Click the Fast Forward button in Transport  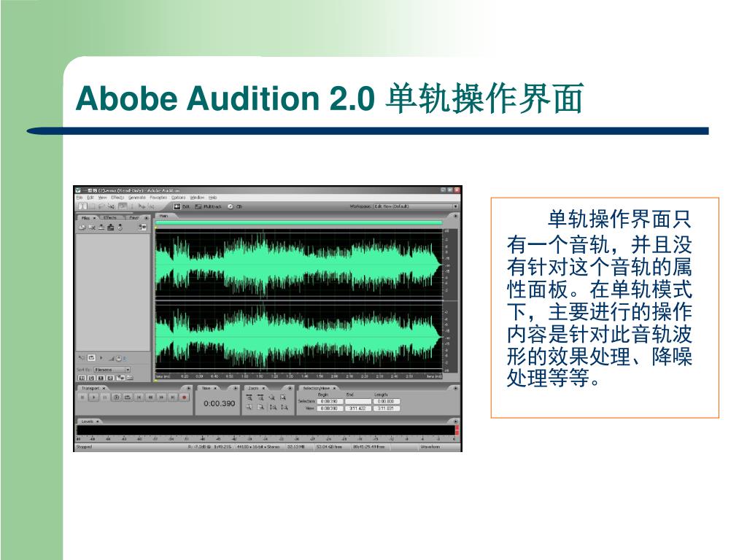pos(161,397)
